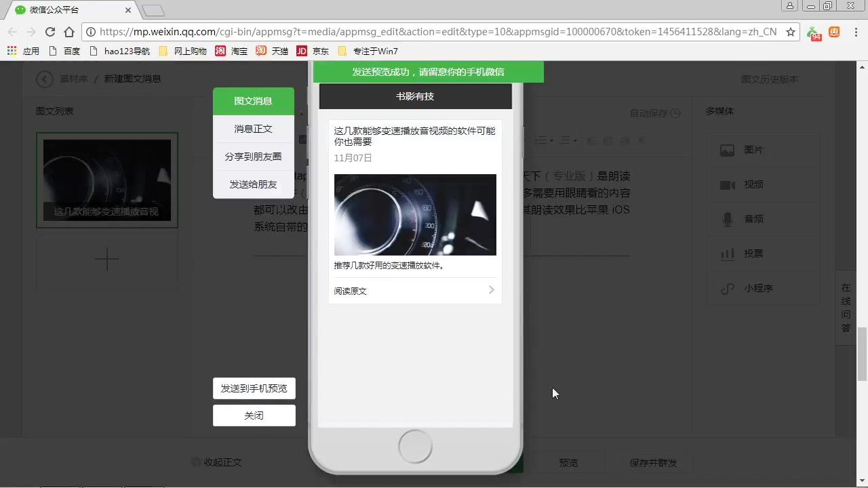The height and width of the screenshot is (488, 868).
Task: Open the 京东 bookmark
Action: pyautogui.click(x=313, y=51)
